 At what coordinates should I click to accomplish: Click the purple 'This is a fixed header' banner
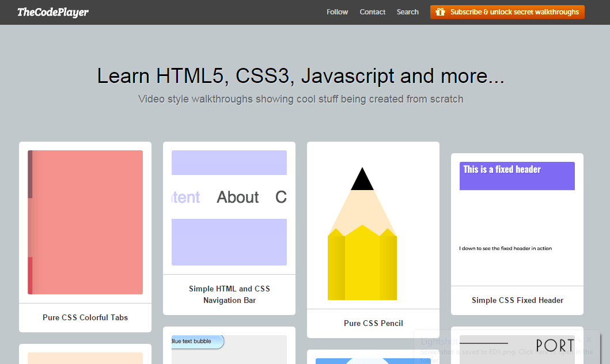[x=516, y=176]
